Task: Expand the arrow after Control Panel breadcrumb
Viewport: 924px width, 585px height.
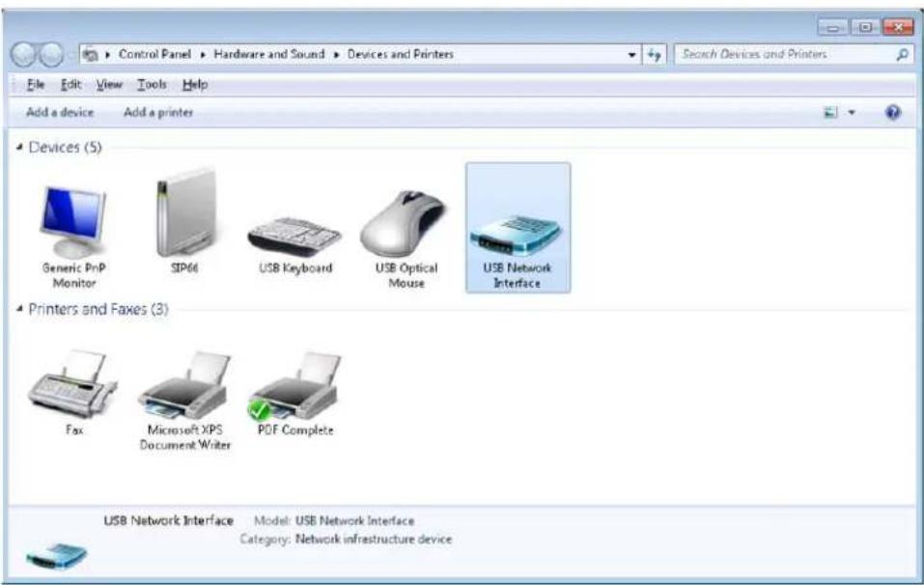Action: click(x=202, y=55)
